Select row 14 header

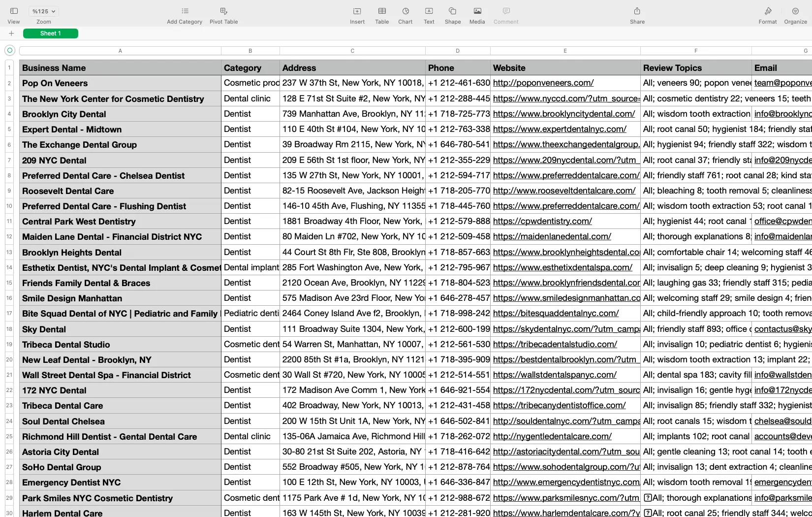9,268
